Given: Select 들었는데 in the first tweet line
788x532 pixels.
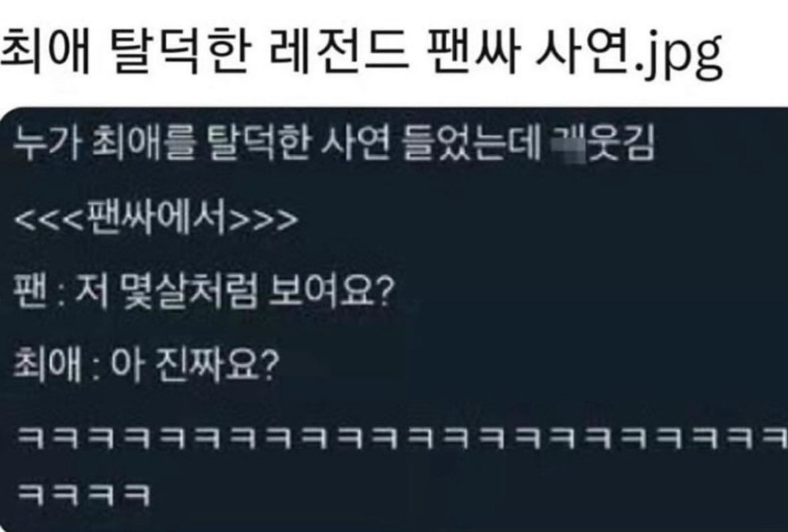Looking at the screenshot, I should [471, 145].
